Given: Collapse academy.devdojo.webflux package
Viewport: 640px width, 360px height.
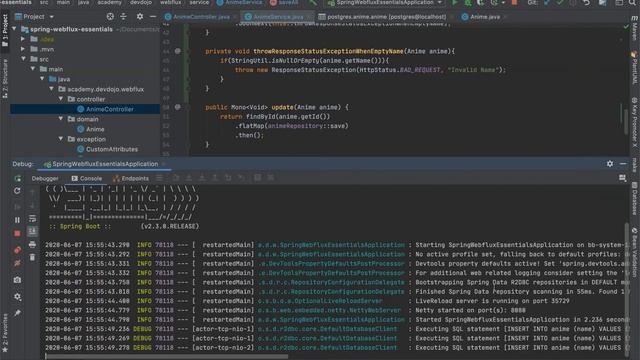Looking at the screenshot, I should click(x=52, y=89).
